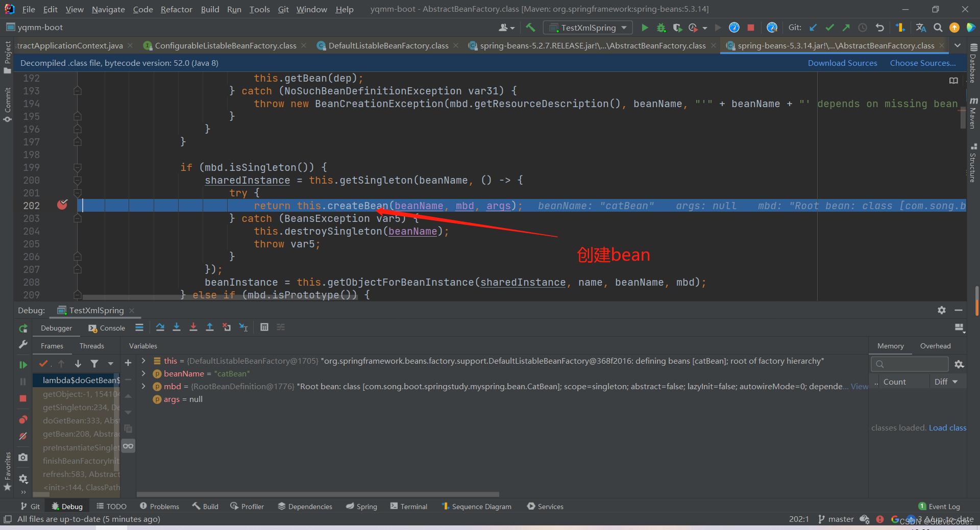This screenshot has height=530, width=980.
Task: Click Force Step Into red arrow
Action: tap(193, 327)
